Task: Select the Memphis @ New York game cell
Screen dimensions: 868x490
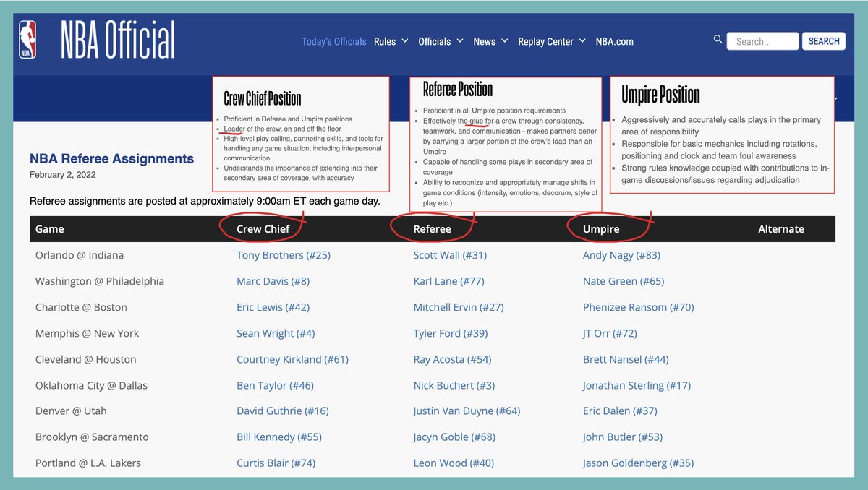Action: coord(87,333)
